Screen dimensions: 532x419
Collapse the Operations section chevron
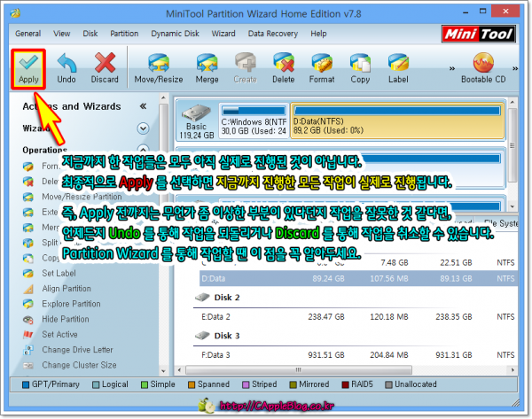click(x=143, y=149)
